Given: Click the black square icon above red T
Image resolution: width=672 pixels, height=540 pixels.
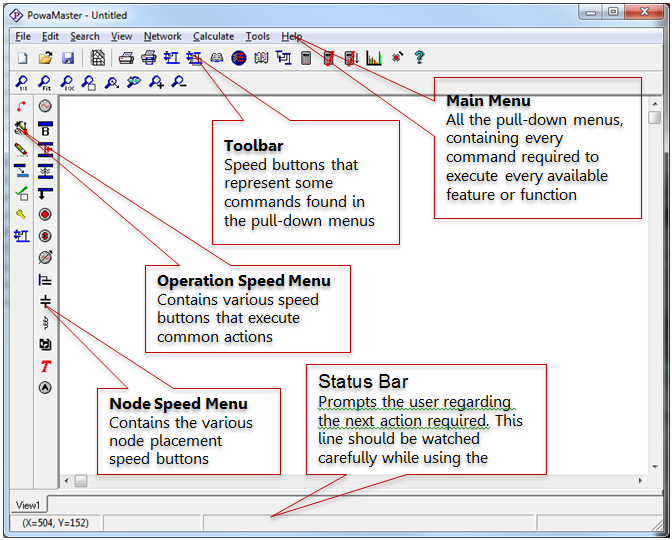Looking at the screenshot, I should click(45, 344).
